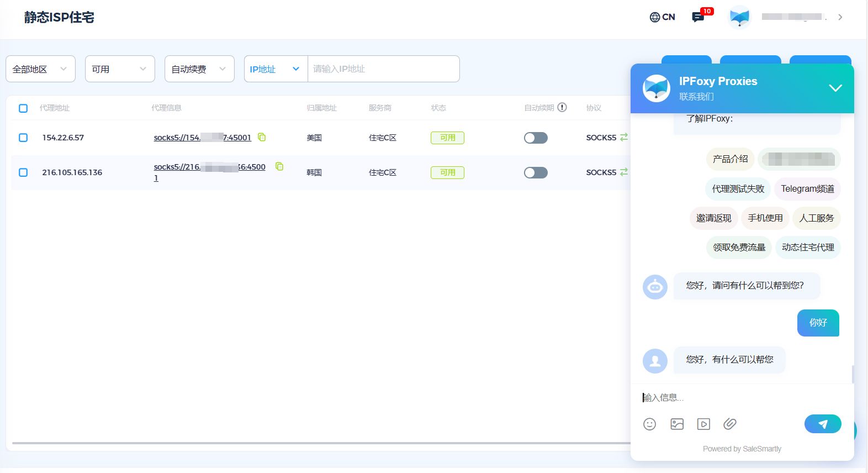Check the 216.105.165.136 row checkbox
This screenshot has width=868, height=473.
pyautogui.click(x=23, y=172)
